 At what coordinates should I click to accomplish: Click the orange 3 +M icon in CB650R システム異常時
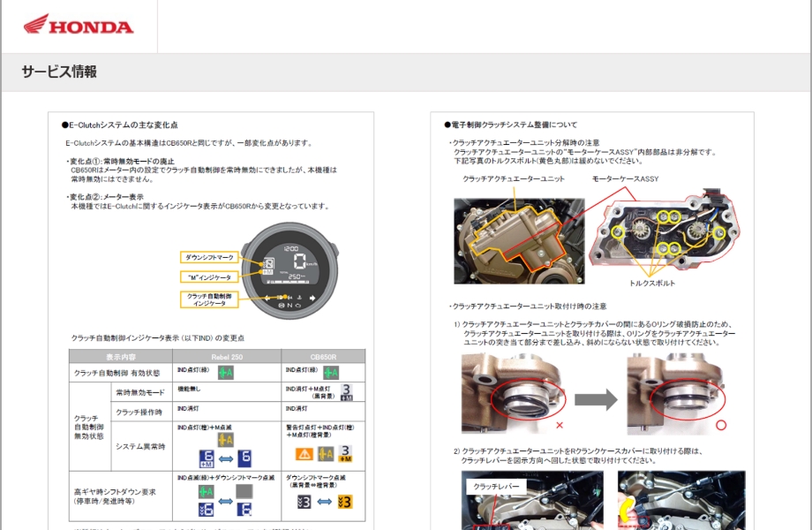(x=345, y=454)
